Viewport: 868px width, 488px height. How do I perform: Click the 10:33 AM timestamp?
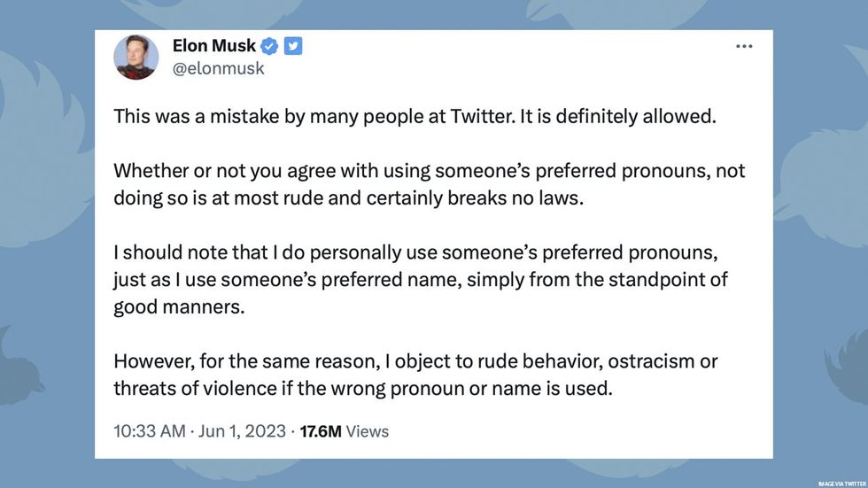coord(150,431)
